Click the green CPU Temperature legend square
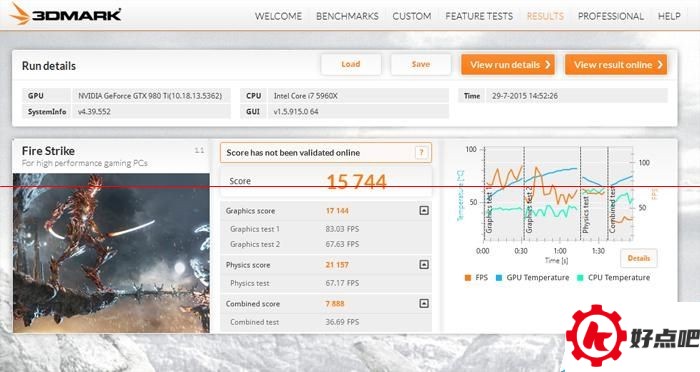 [x=580, y=277]
